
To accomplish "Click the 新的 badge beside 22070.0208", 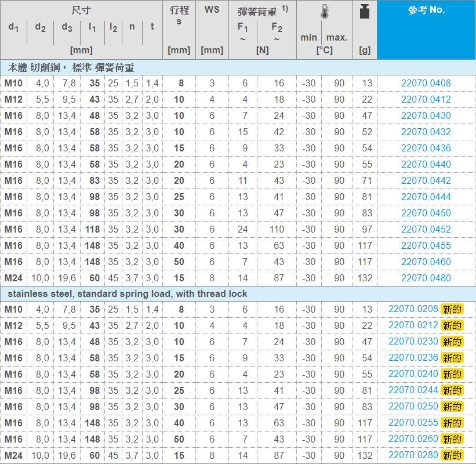I will coord(452,309).
